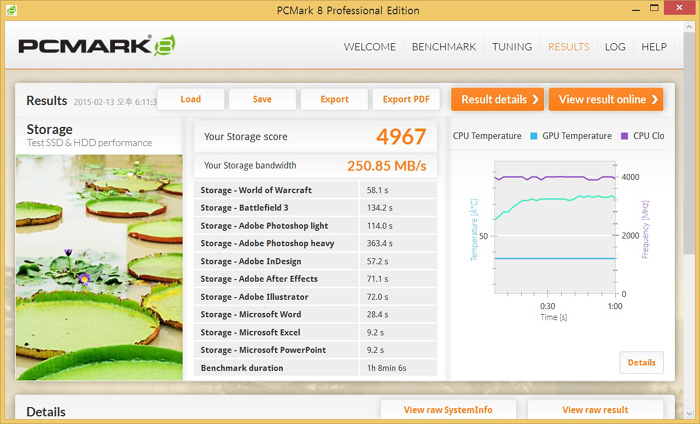Click the temperature and frequency chart
Image resolution: width=700 pixels, height=424 pixels.
(555, 228)
